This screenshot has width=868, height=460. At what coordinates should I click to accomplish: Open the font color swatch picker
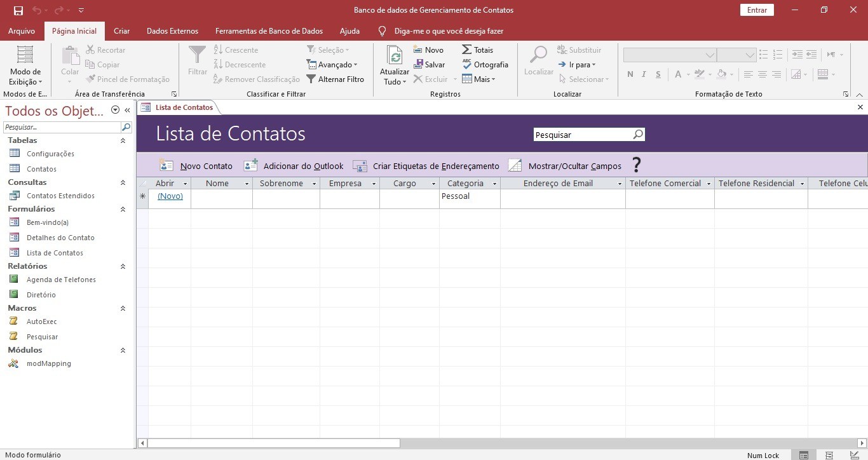678,74
